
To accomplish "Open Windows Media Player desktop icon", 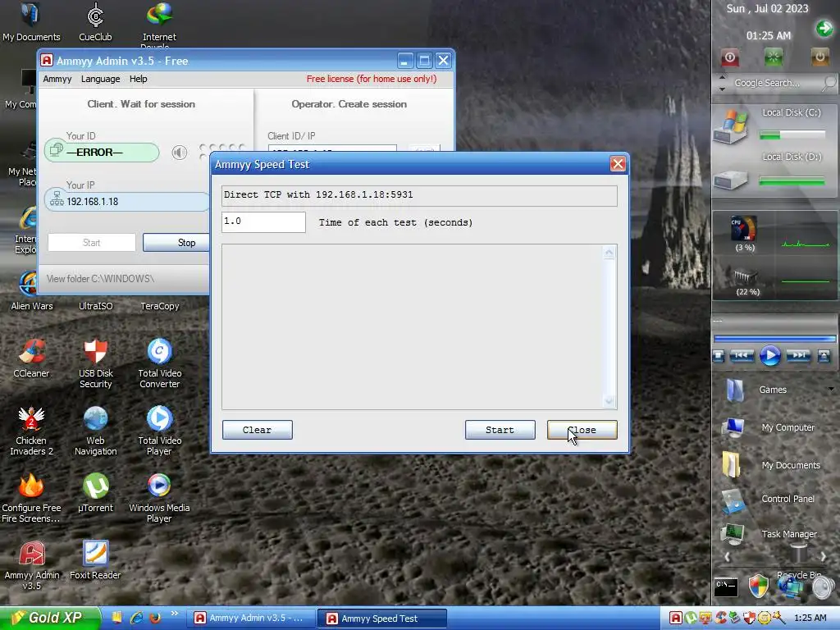I will pyautogui.click(x=159, y=498).
